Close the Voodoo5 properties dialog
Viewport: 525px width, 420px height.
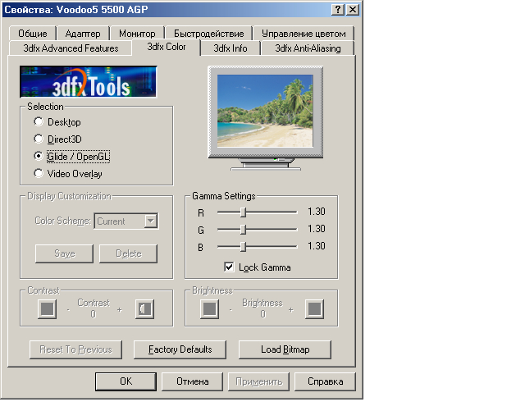tap(353, 9)
